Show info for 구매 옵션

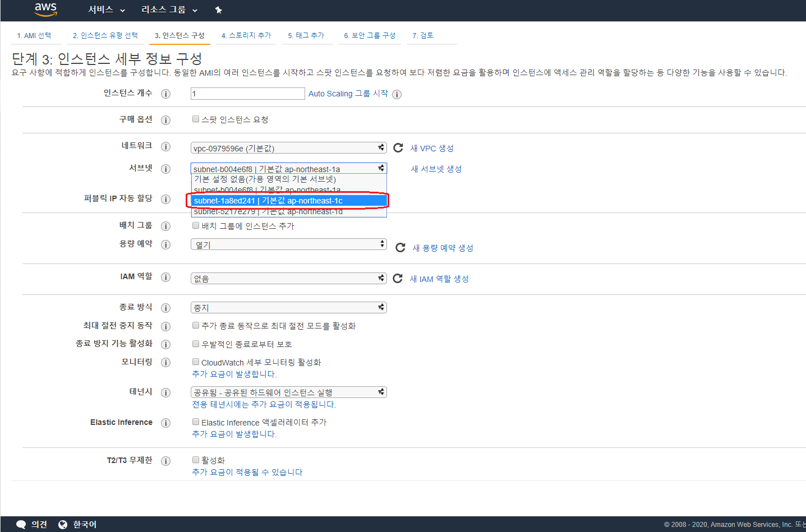click(x=166, y=120)
